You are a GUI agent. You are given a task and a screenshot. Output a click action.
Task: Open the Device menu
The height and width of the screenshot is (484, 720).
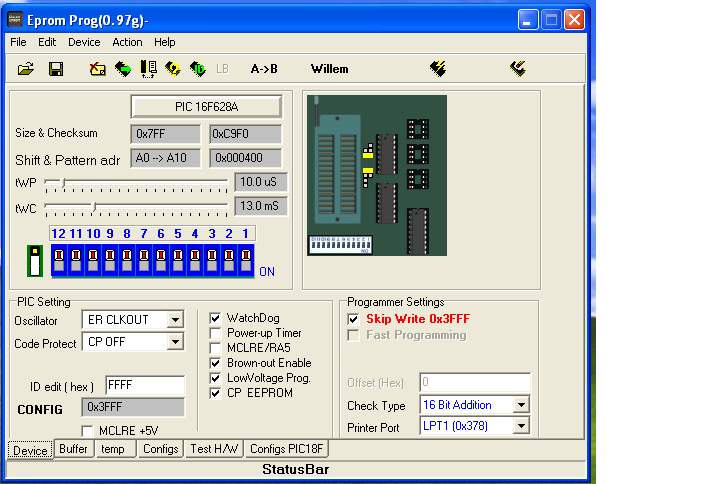point(84,42)
